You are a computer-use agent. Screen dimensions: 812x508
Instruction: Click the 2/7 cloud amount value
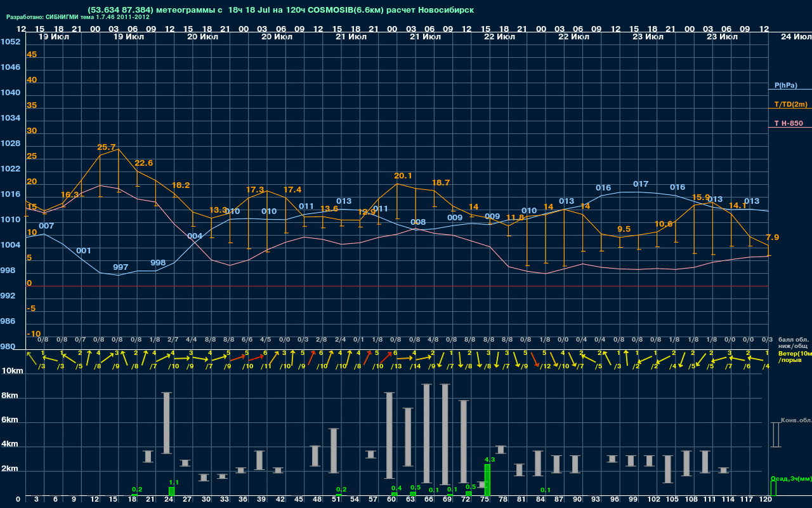(x=173, y=340)
